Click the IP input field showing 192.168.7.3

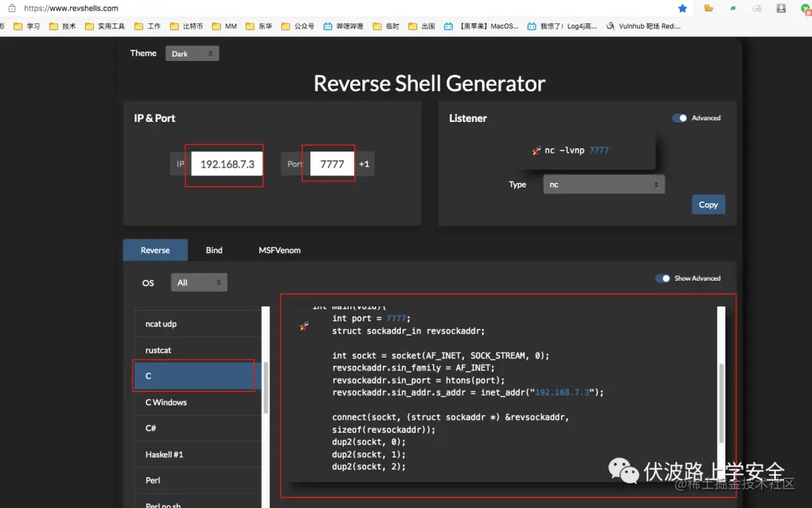coord(227,164)
